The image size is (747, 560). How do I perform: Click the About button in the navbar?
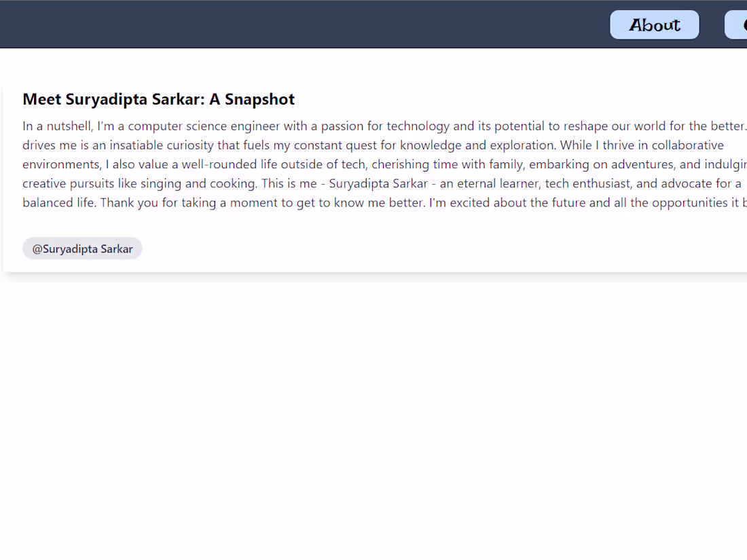point(654,24)
